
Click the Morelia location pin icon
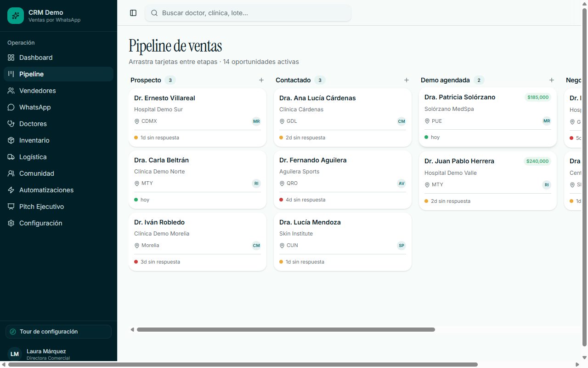coord(137,246)
